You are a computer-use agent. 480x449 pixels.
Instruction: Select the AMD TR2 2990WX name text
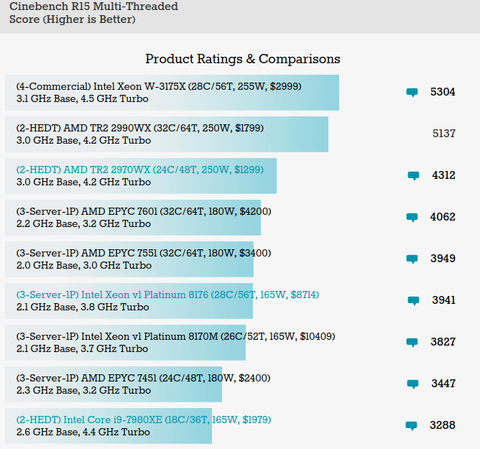pyautogui.click(x=140, y=128)
